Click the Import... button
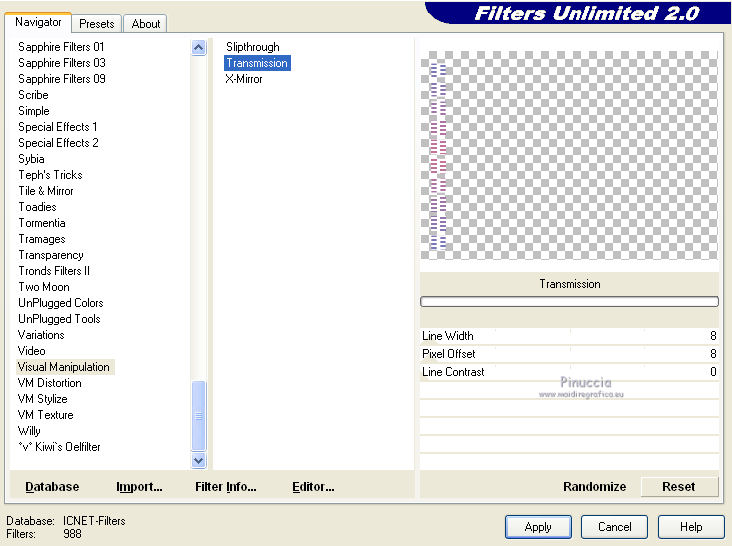Viewport: 732px width, 546px height. [139, 487]
